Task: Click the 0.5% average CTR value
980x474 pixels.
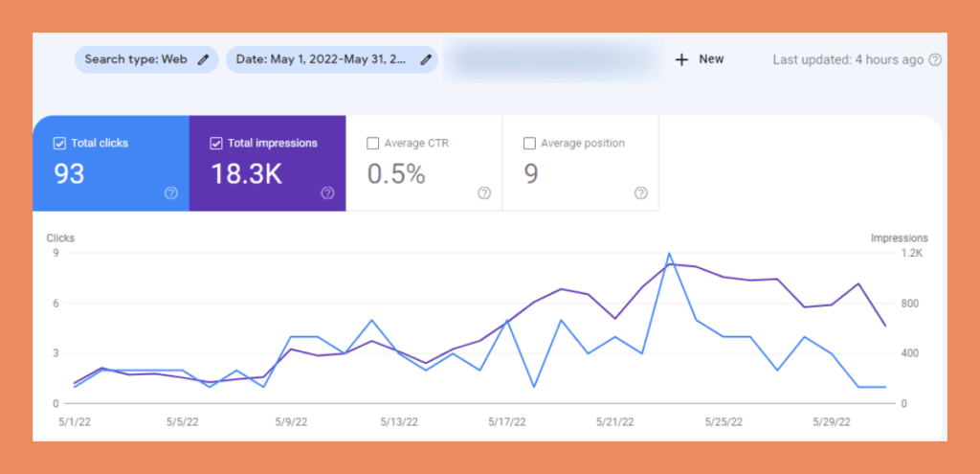Action: coord(396,174)
